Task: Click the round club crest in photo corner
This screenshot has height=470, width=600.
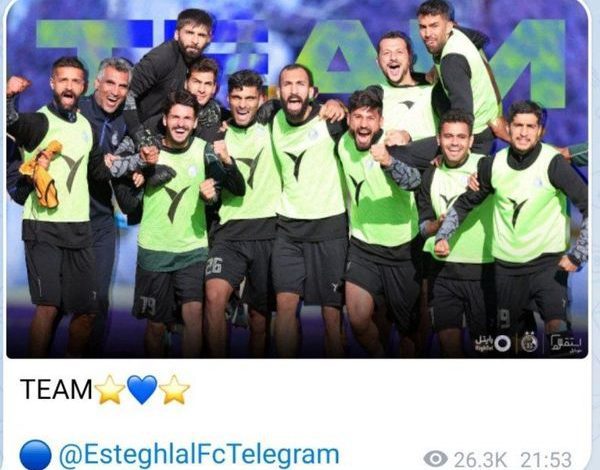Action: 529,342
